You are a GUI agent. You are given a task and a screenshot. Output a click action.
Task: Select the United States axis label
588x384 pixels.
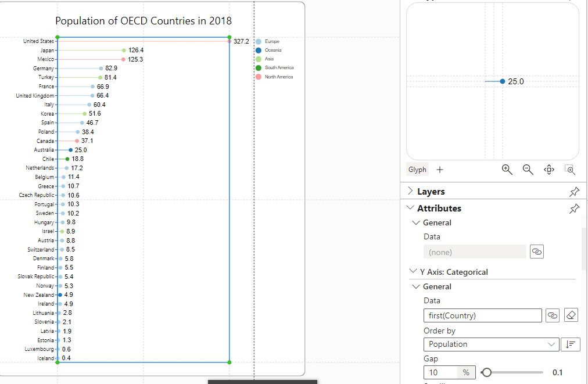[38, 41]
